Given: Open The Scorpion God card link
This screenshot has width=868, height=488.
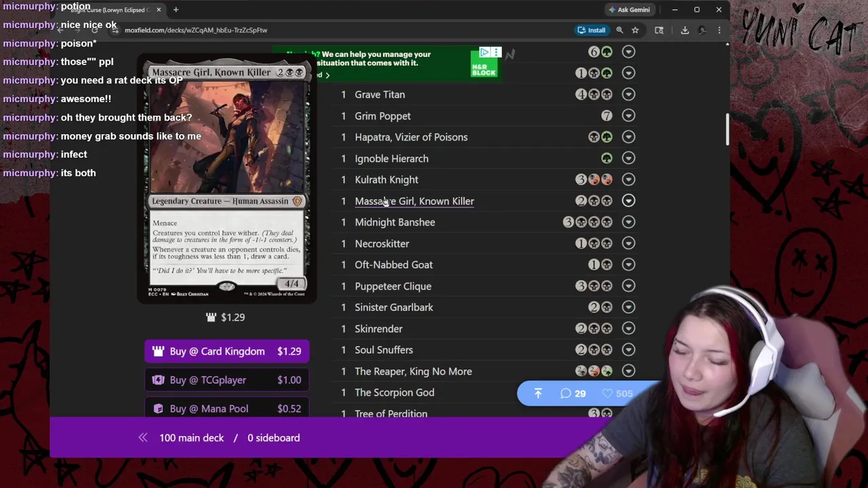Looking at the screenshot, I should [395, 392].
